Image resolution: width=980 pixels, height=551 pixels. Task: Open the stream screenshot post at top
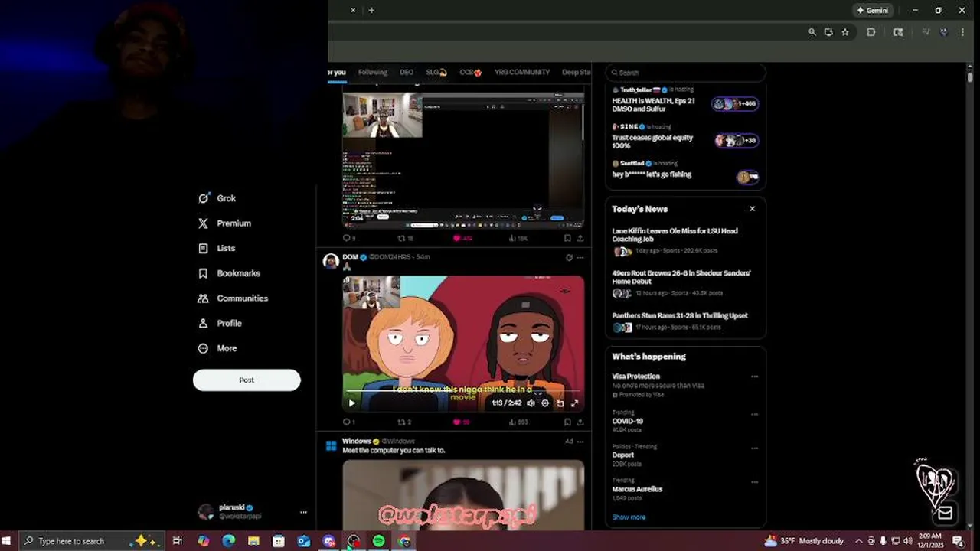463,161
